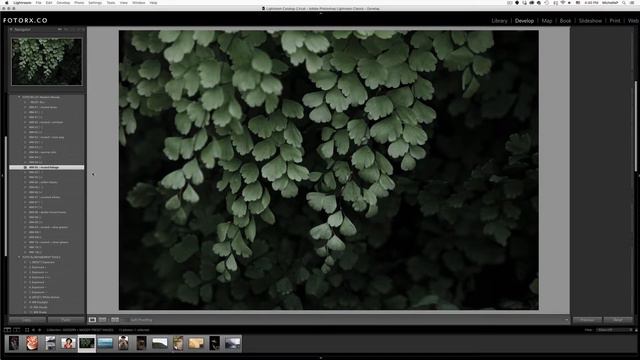
Task: Open the Tools menu
Action: tap(111, 2)
